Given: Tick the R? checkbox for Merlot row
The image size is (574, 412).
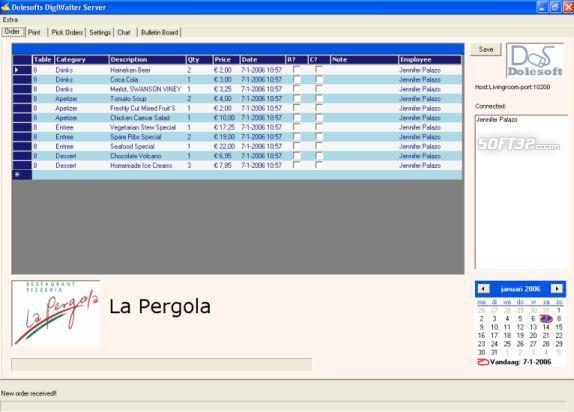Looking at the screenshot, I should [x=297, y=89].
